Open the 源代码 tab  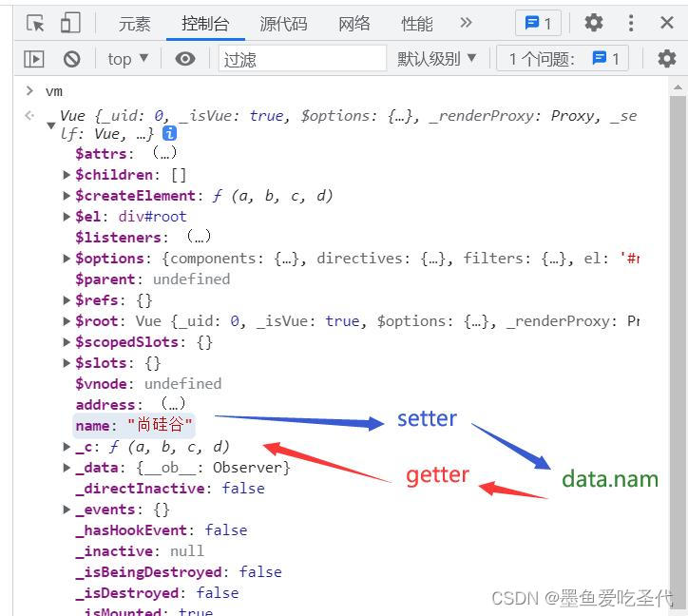[x=283, y=24]
